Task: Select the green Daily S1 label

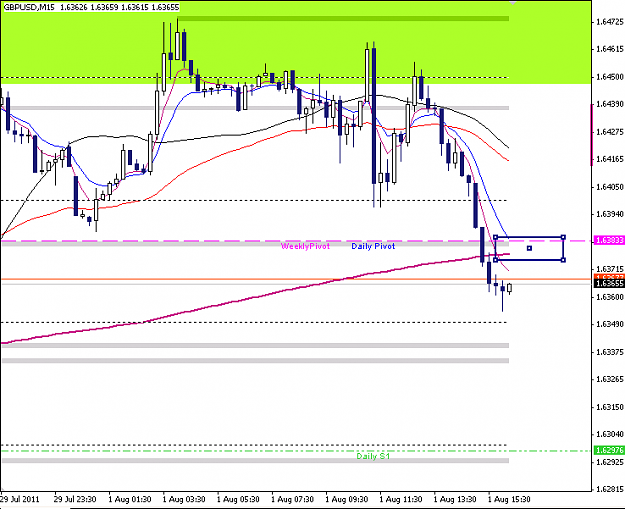Action: click(373, 456)
